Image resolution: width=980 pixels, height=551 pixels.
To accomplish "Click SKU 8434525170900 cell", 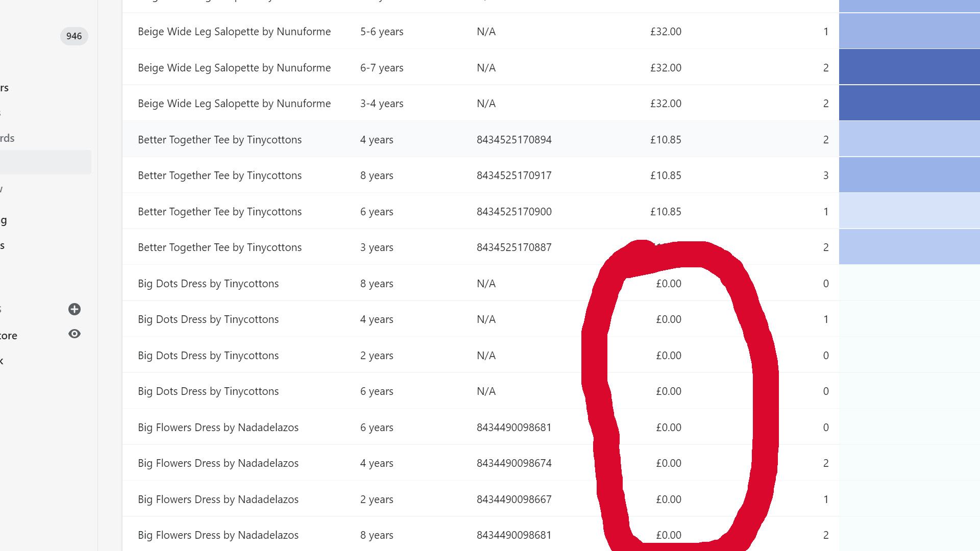I will pos(514,211).
